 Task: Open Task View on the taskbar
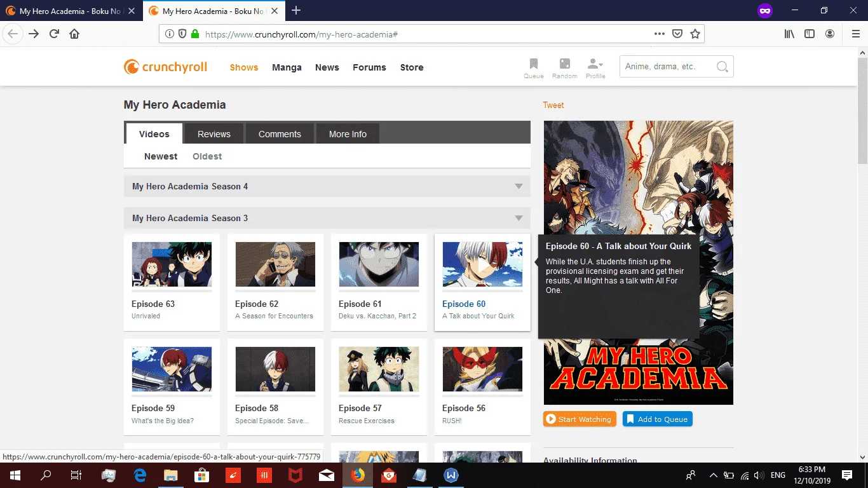point(76,475)
